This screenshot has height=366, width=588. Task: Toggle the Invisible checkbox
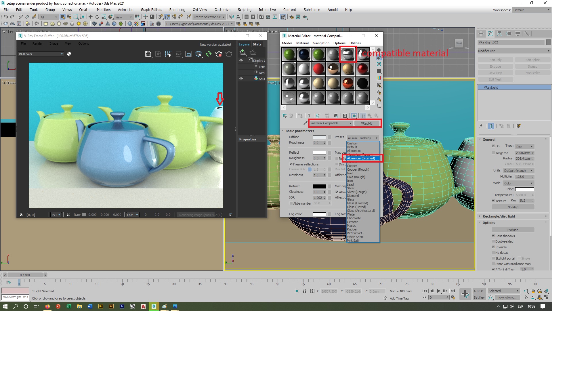coord(493,247)
